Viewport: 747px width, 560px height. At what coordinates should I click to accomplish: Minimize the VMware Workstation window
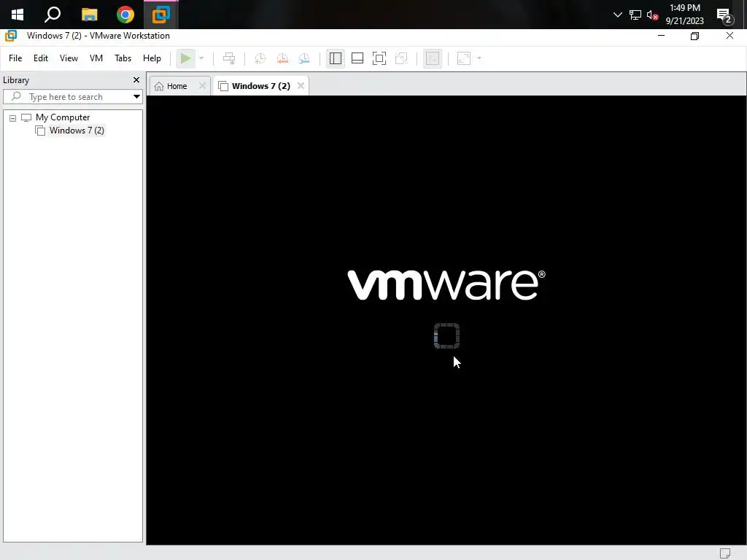(x=661, y=36)
